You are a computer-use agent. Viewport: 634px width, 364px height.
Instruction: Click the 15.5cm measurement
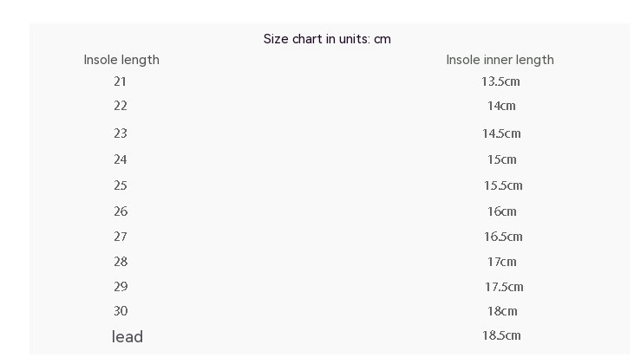coord(503,185)
